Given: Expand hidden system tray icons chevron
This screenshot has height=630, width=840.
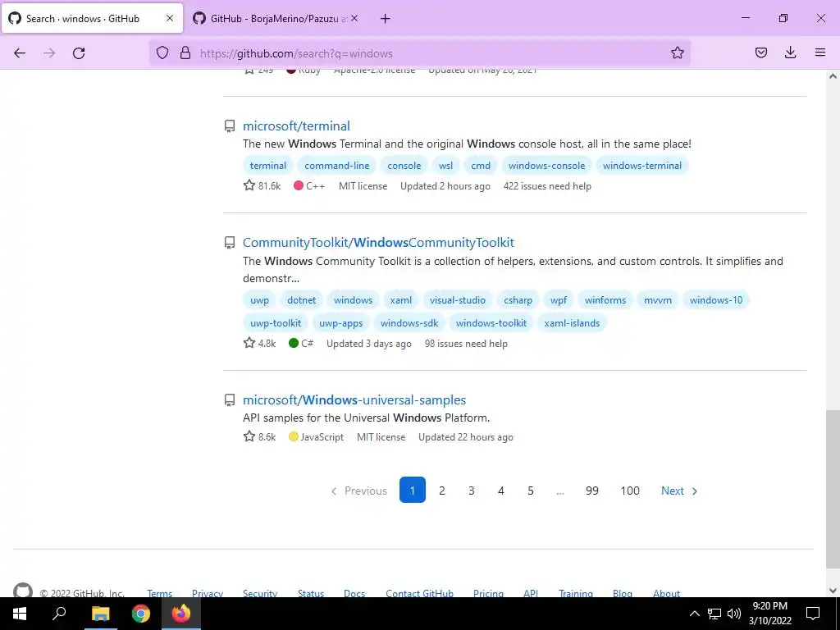Looking at the screenshot, I should 694,614.
